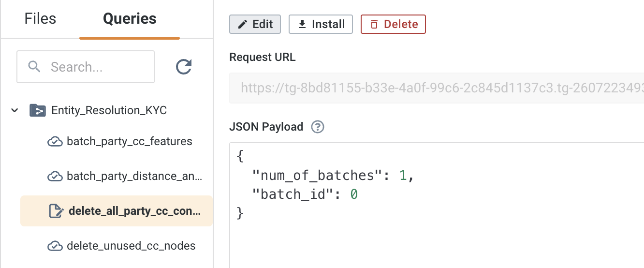Switch to the Files tab
644x268 pixels.
pos(40,19)
